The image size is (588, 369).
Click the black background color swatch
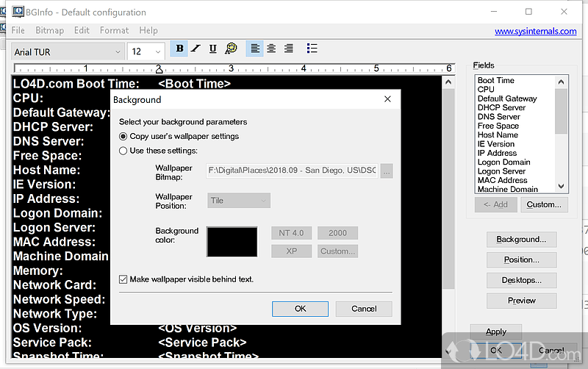(232, 242)
